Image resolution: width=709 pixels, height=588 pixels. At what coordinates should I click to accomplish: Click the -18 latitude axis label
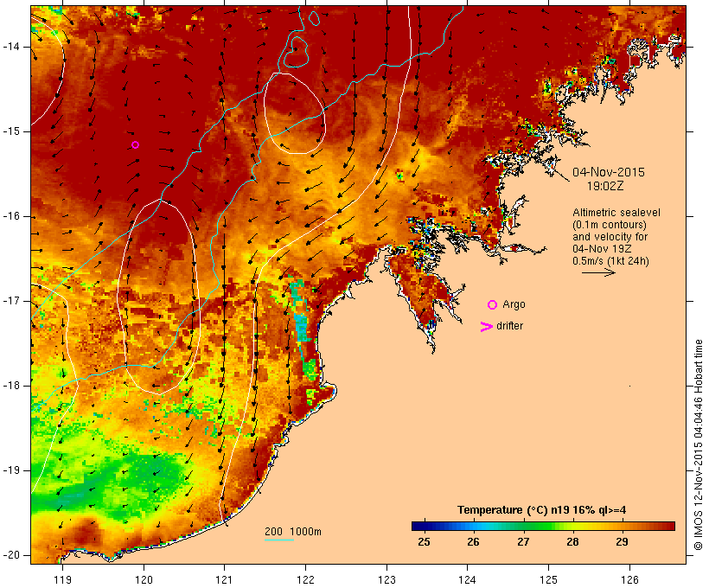point(11,386)
